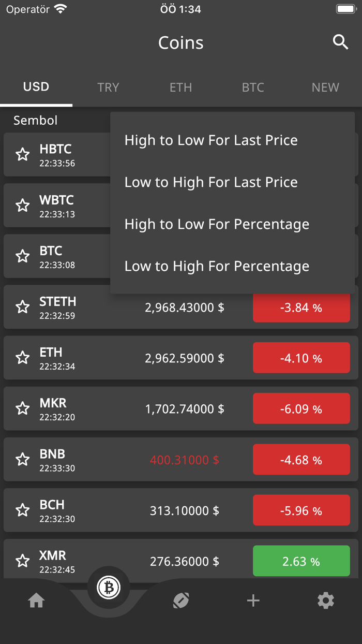Tap the plus icon to add a coin

pos(253,601)
